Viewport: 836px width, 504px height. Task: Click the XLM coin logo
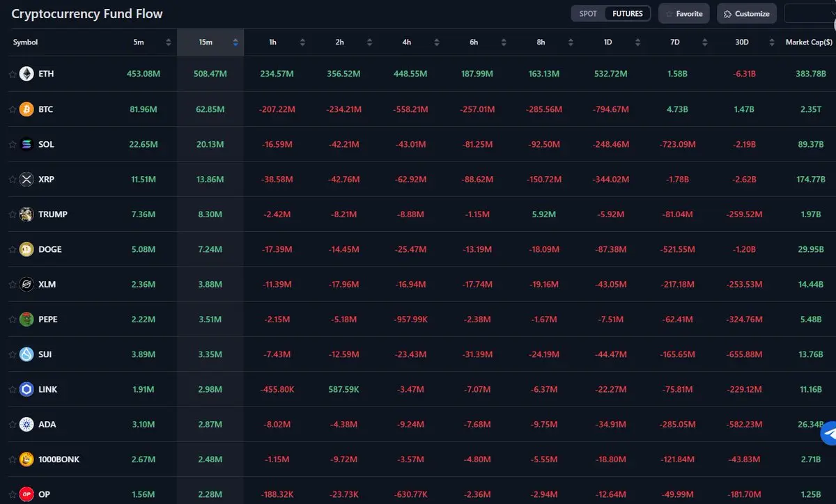click(26, 284)
